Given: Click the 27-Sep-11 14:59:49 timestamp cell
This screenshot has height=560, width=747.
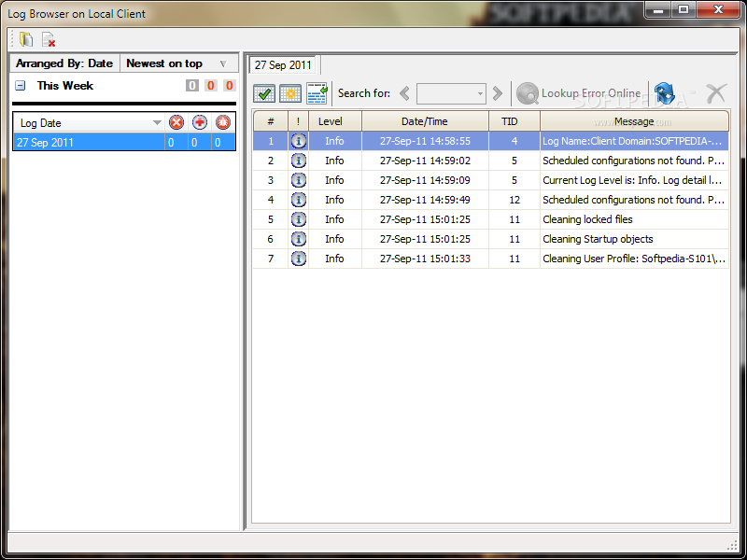Looking at the screenshot, I should 425,200.
